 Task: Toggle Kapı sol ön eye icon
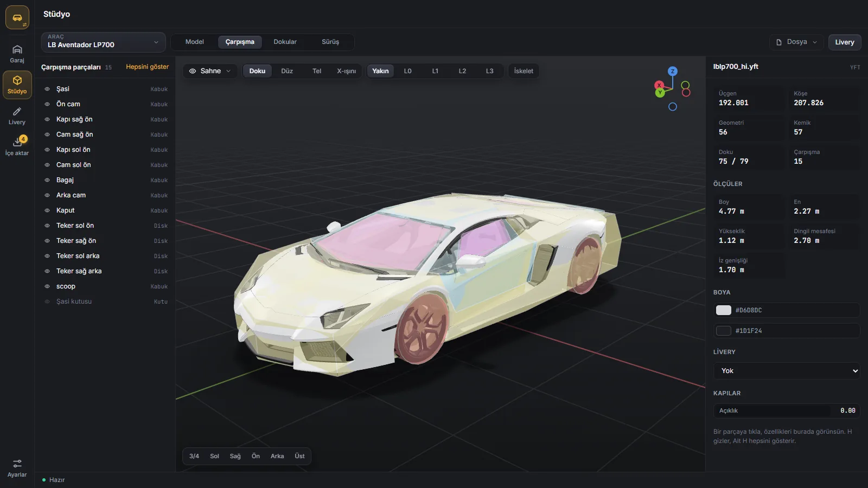point(47,150)
